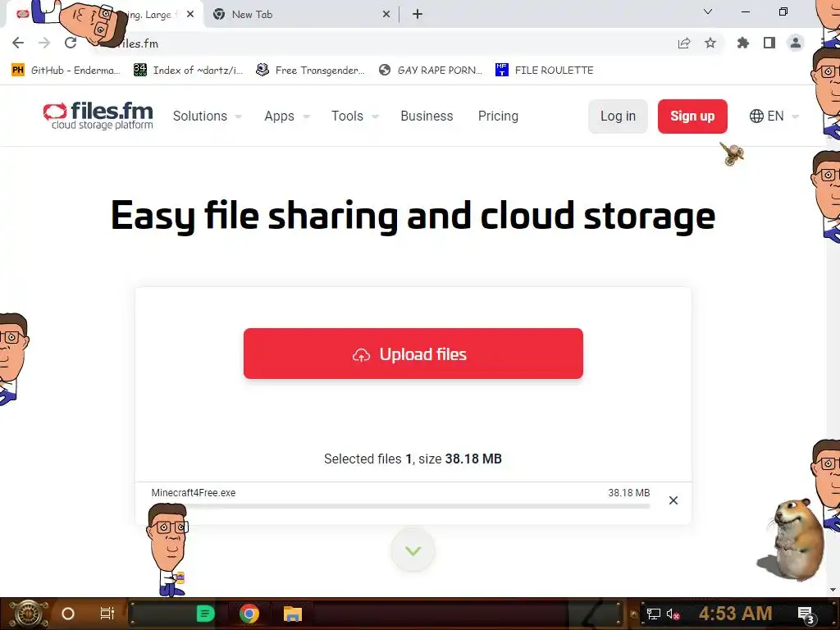
Task: Open File Explorer from the taskbar
Action: pos(293,614)
